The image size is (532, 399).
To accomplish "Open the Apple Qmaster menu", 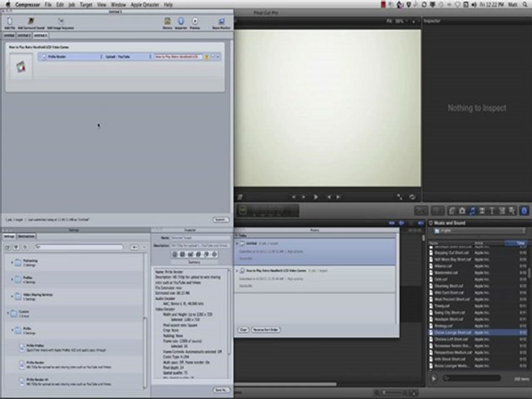I will click(145, 4).
